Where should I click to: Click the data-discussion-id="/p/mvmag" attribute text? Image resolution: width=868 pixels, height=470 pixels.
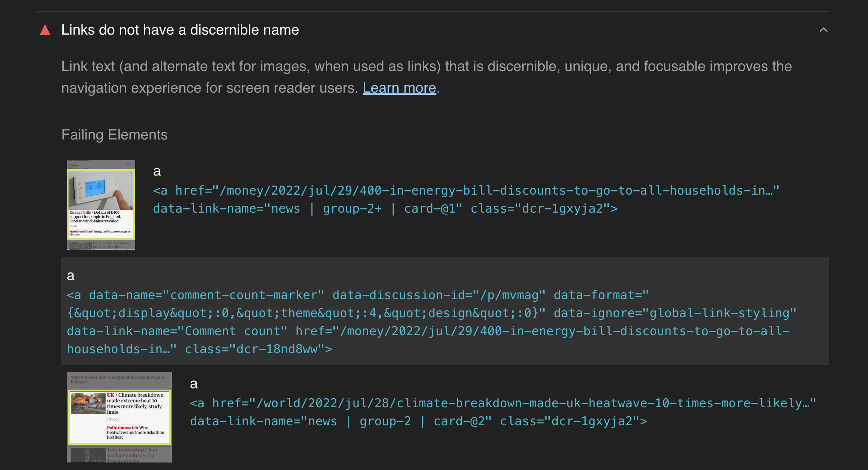click(438, 294)
